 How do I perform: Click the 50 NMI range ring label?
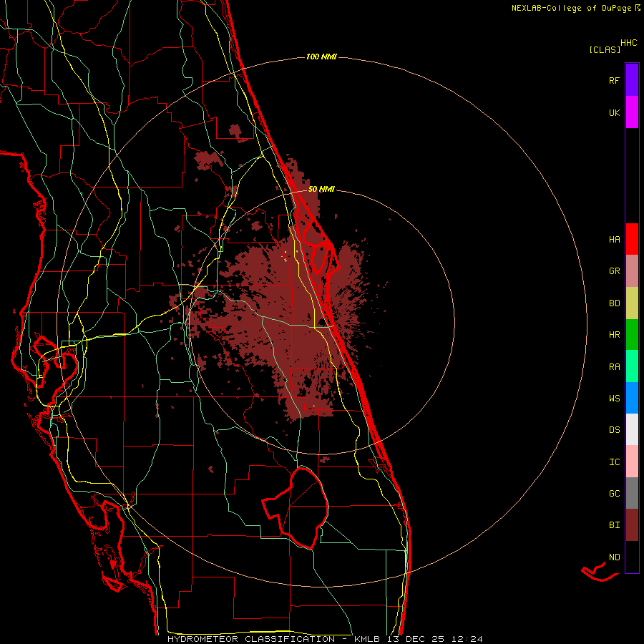[321, 189]
